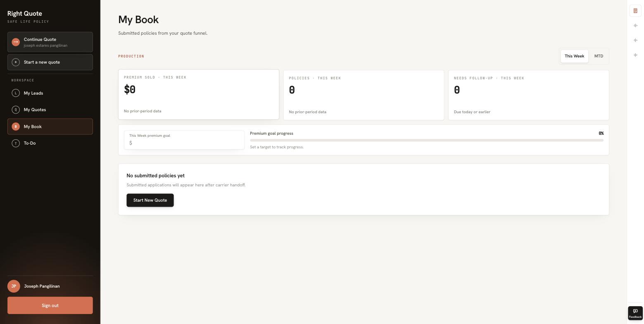Open the Feedback chat widget
Viewport: 644px width, 324px height.
(x=635, y=313)
